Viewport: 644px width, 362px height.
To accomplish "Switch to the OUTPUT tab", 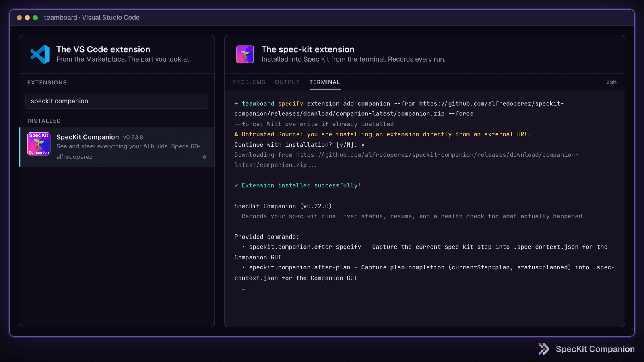I will point(287,82).
